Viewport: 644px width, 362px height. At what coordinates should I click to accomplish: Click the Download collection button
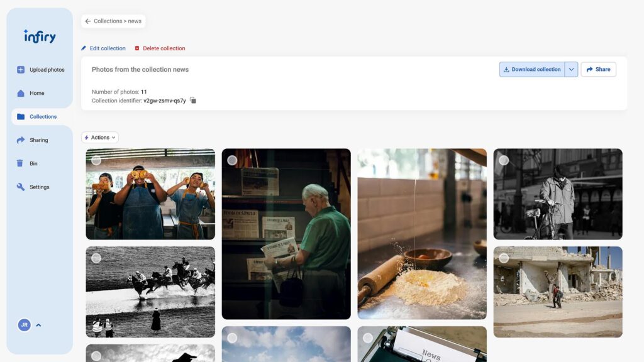pos(532,69)
